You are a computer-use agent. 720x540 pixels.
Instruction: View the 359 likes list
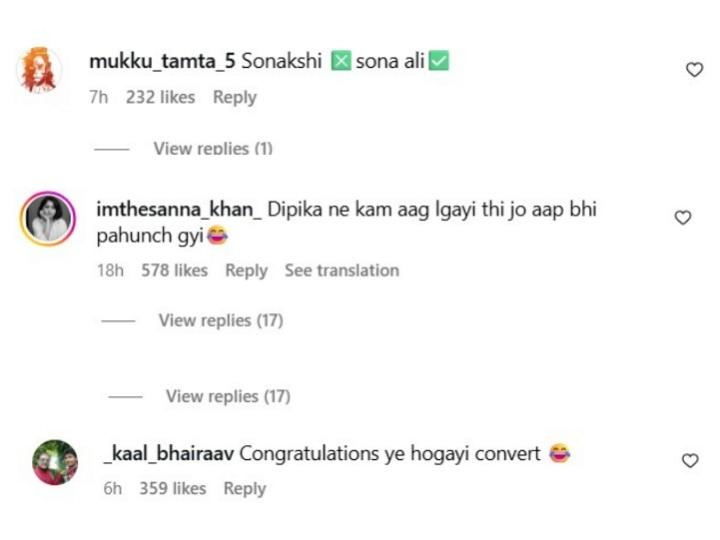pyautogui.click(x=171, y=488)
